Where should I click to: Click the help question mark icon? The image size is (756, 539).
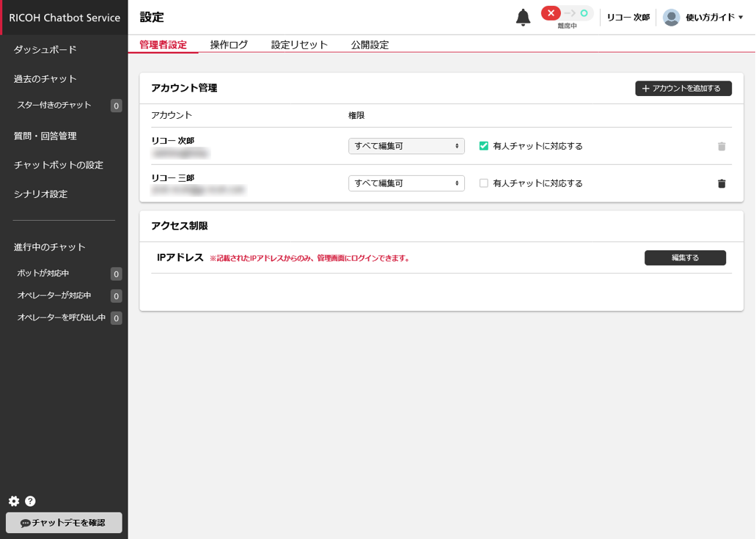click(30, 502)
